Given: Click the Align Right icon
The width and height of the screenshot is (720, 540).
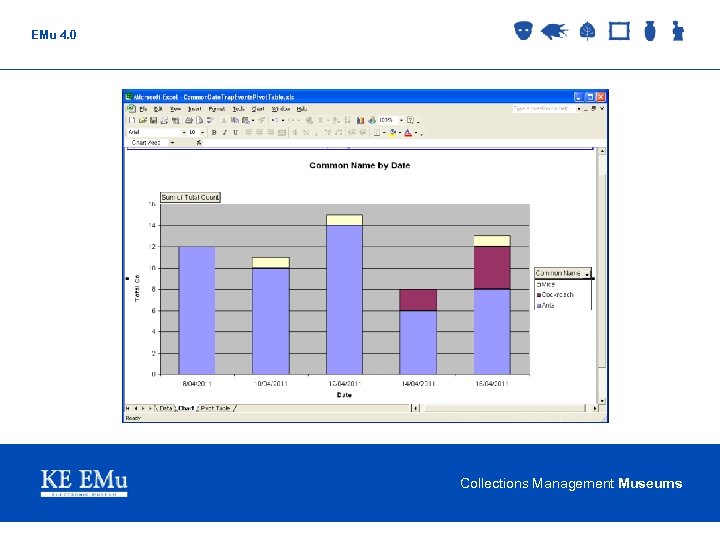Looking at the screenshot, I should 270,132.
